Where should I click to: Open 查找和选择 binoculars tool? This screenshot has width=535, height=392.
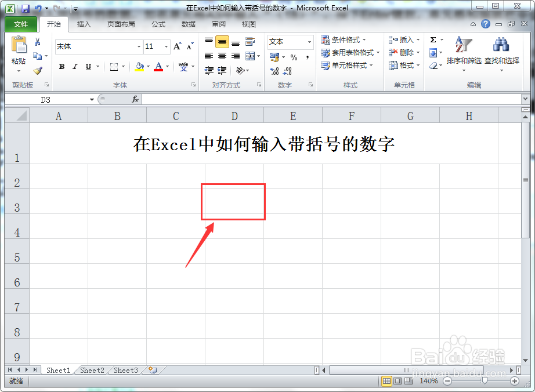point(501,54)
